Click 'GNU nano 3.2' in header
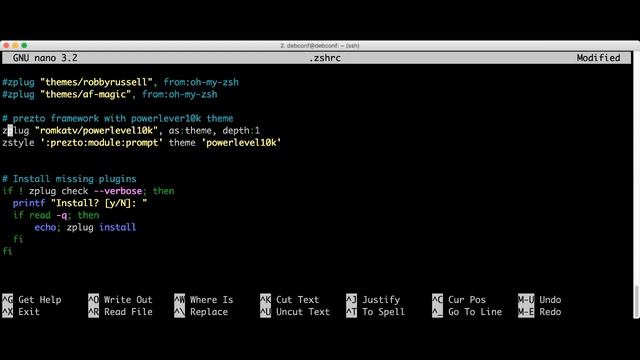 pos(45,58)
